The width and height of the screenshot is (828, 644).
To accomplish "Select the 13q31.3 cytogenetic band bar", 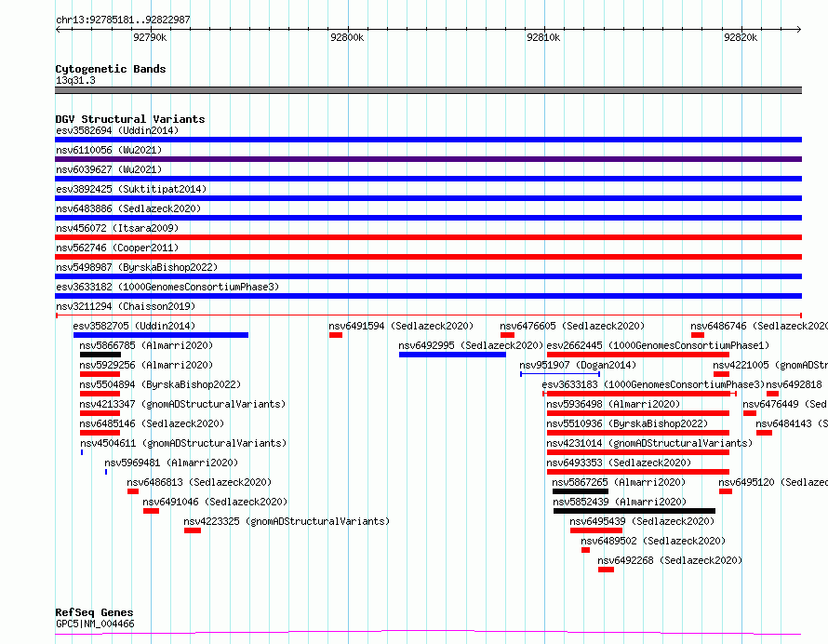I will tap(428, 90).
